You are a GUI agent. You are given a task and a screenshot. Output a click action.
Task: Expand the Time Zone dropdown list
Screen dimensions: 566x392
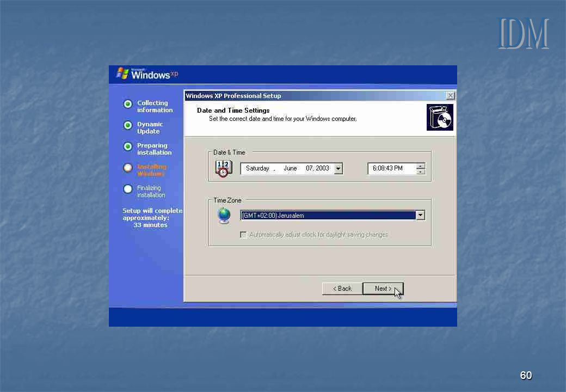coord(420,216)
